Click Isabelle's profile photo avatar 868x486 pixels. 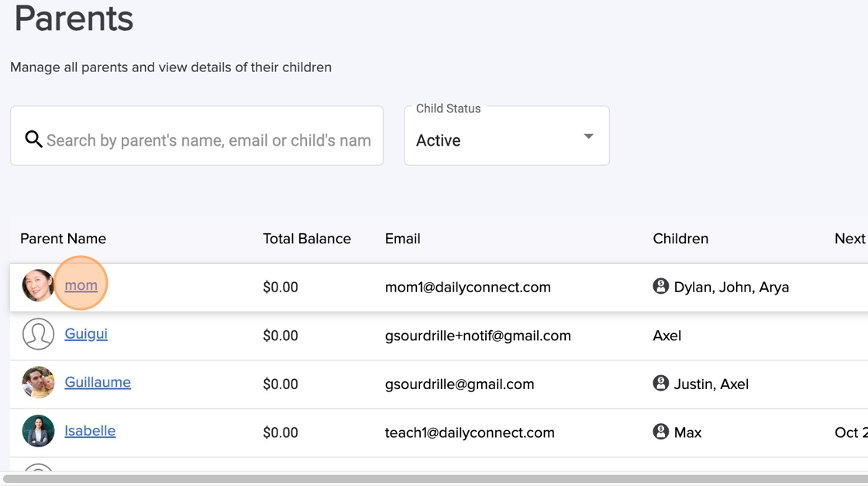pos(38,431)
